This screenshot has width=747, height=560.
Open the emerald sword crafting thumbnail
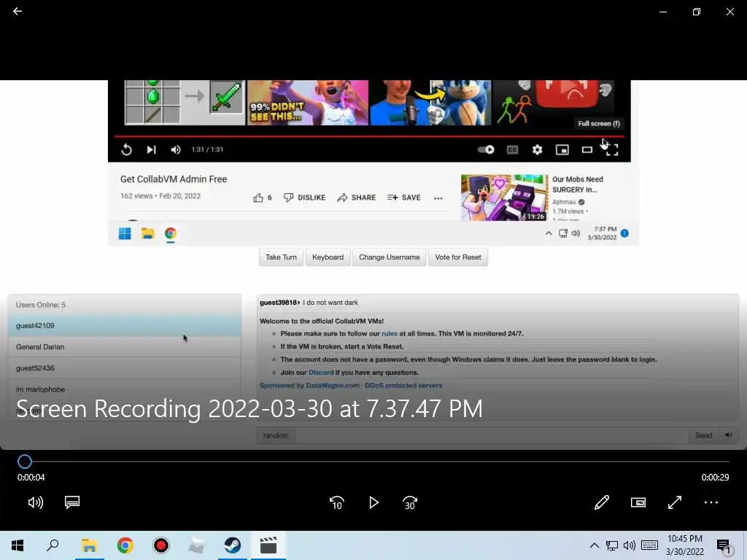pyautogui.click(x=185, y=102)
